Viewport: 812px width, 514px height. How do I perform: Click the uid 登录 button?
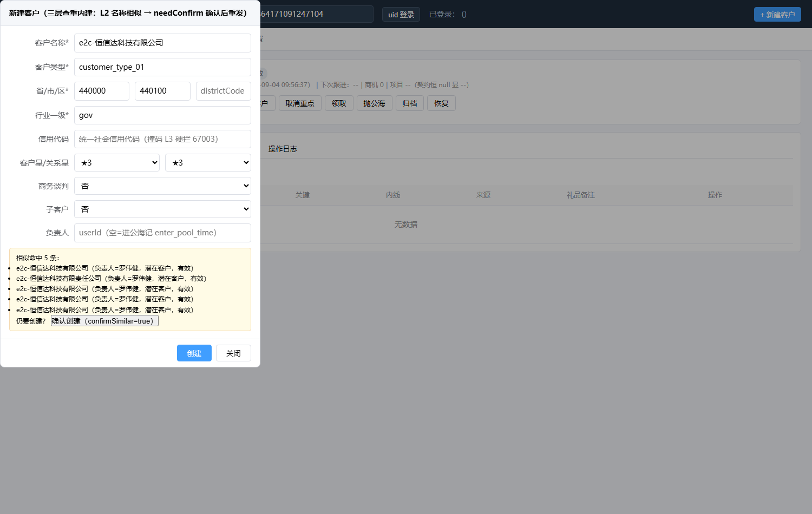click(401, 15)
